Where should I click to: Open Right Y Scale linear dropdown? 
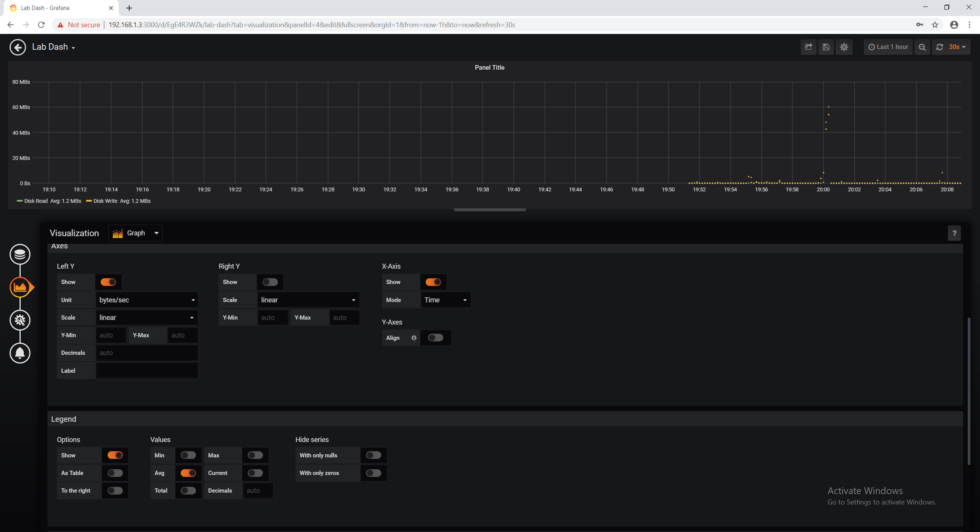tap(309, 300)
